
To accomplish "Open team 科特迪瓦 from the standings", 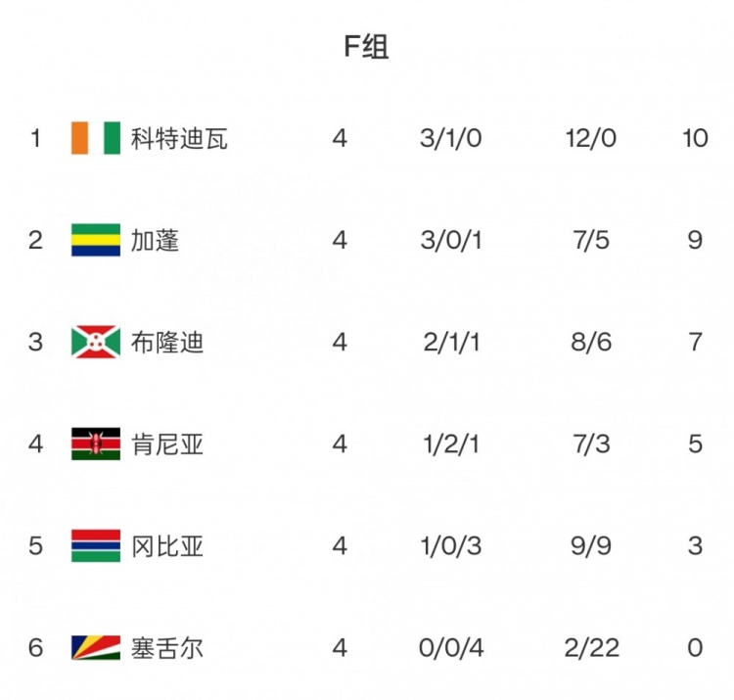I will click(179, 138).
